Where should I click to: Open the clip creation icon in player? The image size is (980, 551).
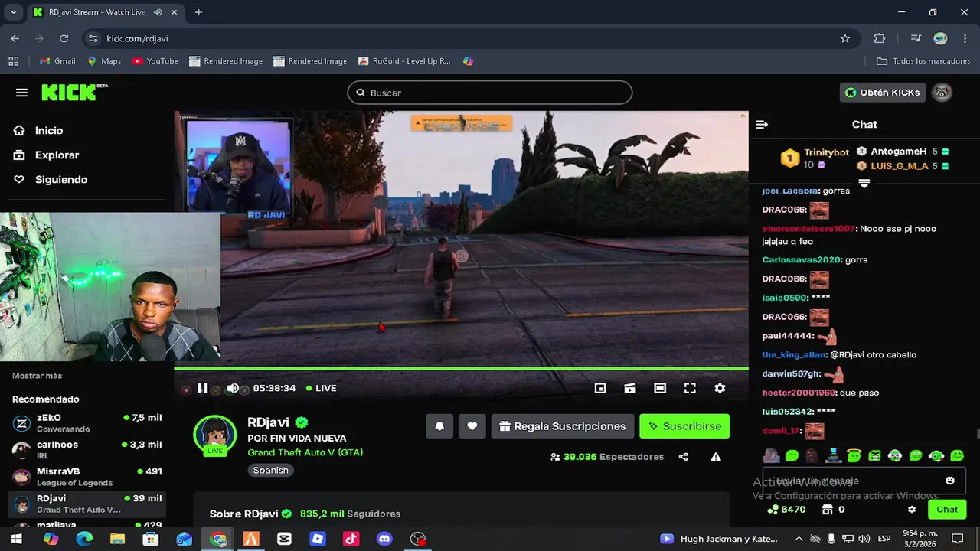tap(630, 388)
